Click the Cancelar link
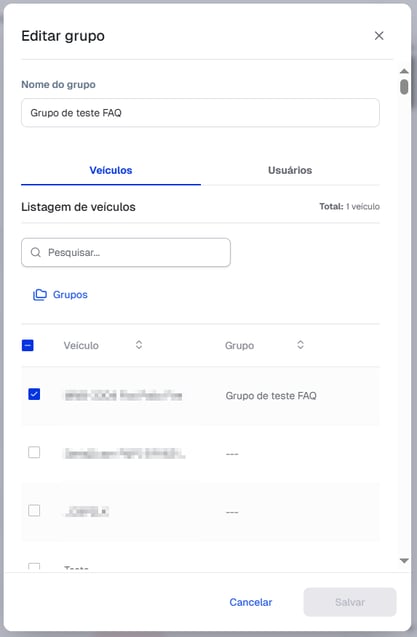Viewport: 417px width, 637px height. 251,602
